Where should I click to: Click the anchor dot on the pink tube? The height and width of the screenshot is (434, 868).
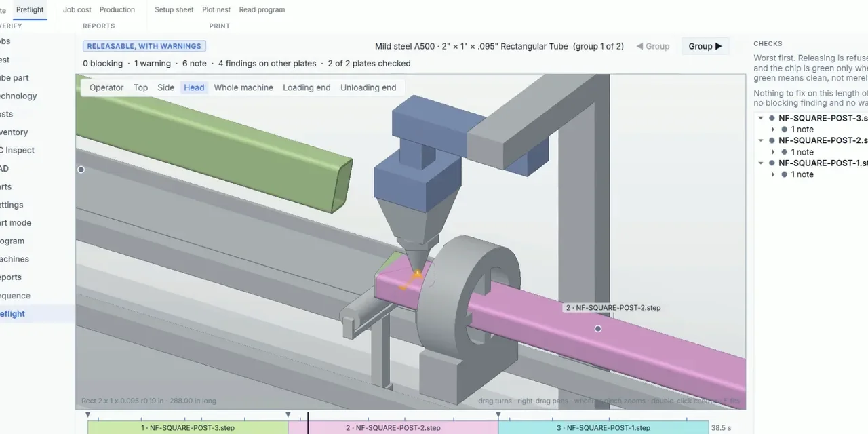click(598, 329)
